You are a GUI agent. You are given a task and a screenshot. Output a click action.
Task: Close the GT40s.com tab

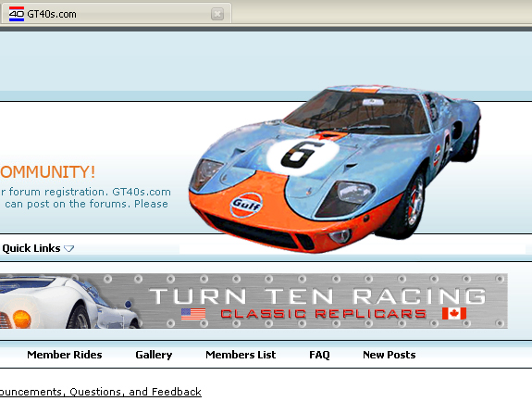(x=217, y=14)
